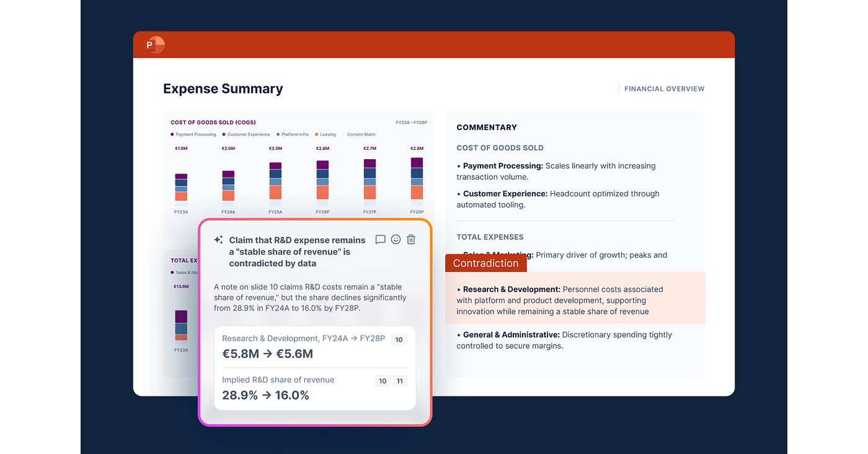Select the FY24A stacked bar in COGS chart
This screenshot has height=454, width=868.
(228, 188)
